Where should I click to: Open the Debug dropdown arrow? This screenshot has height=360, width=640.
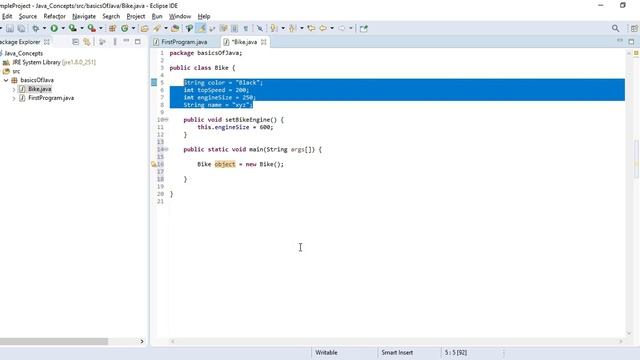[x=44, y=28]
